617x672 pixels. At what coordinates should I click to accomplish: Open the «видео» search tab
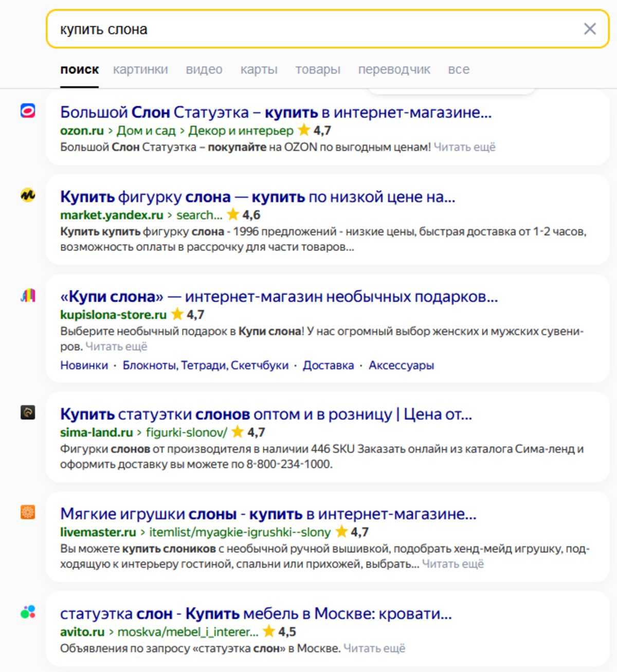point(204,69)
